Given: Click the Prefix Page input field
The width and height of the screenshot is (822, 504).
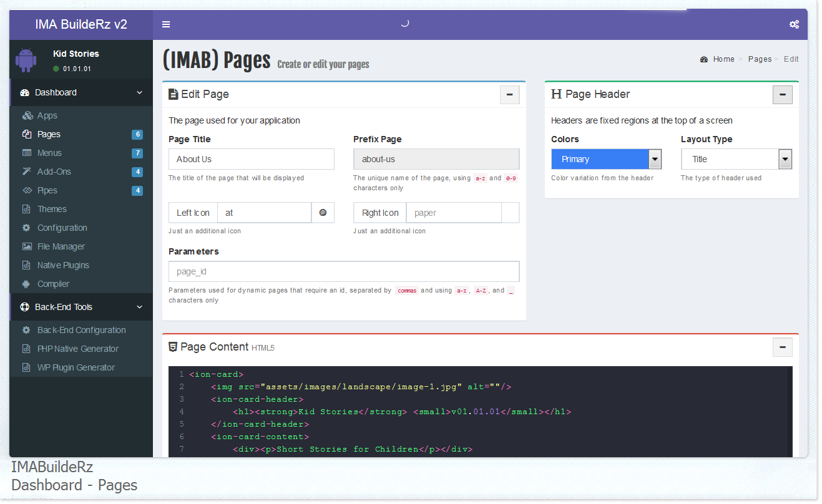Looking at the screenshot, I should click(436, 159).
